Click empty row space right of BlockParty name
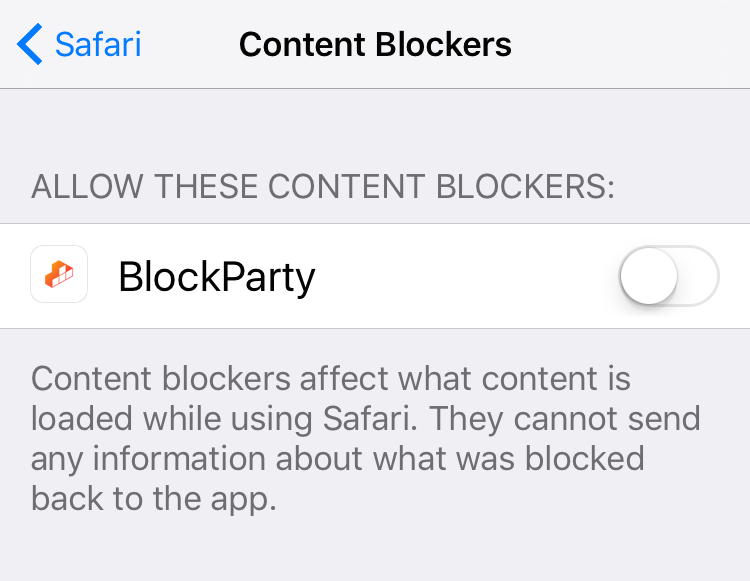Viewport: 750px width, 581px height. [466, 276]
